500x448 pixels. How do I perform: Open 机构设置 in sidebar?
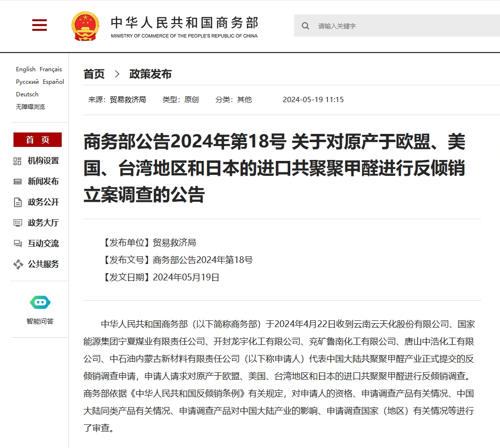tap(43, 160)
